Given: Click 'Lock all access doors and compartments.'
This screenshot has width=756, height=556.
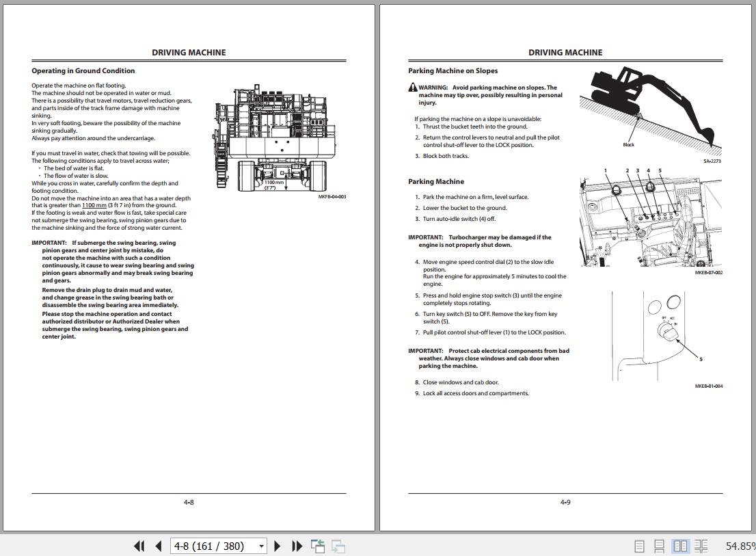Looking at the screenshot, I should [x=475, y=393].
